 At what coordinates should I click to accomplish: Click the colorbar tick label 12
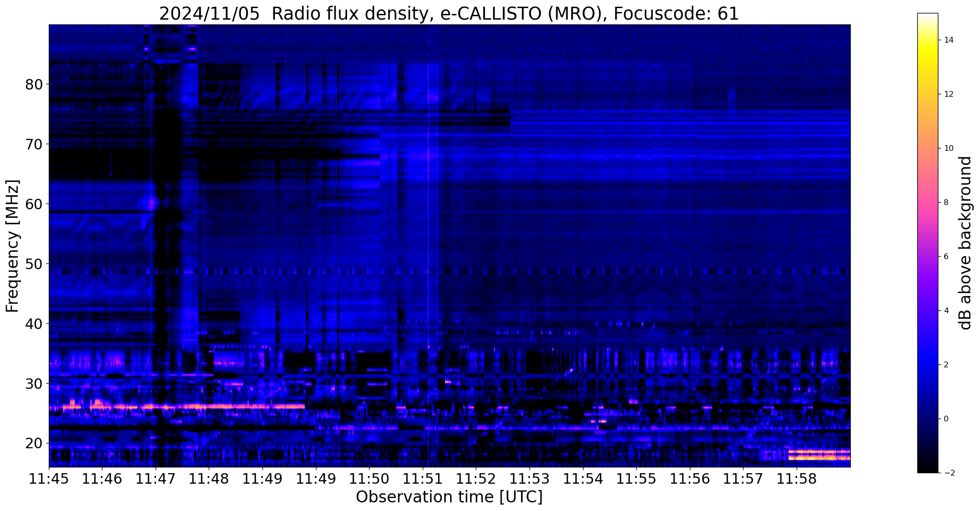tap(948, 94)
